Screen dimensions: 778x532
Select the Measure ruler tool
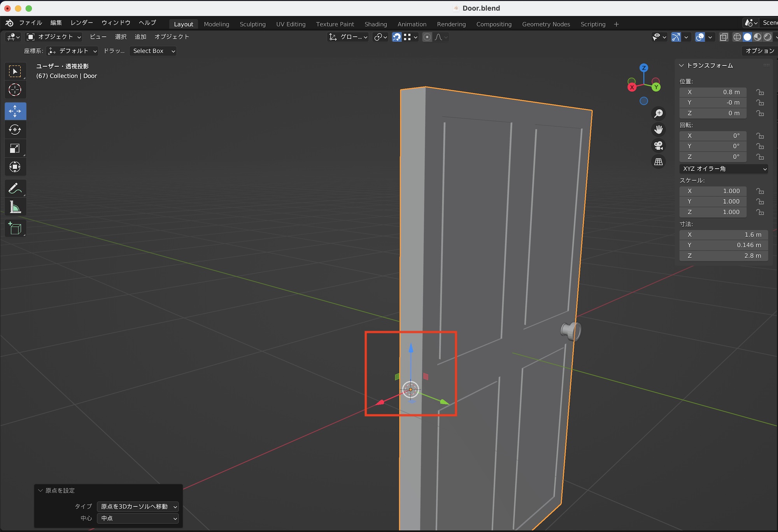15,207
